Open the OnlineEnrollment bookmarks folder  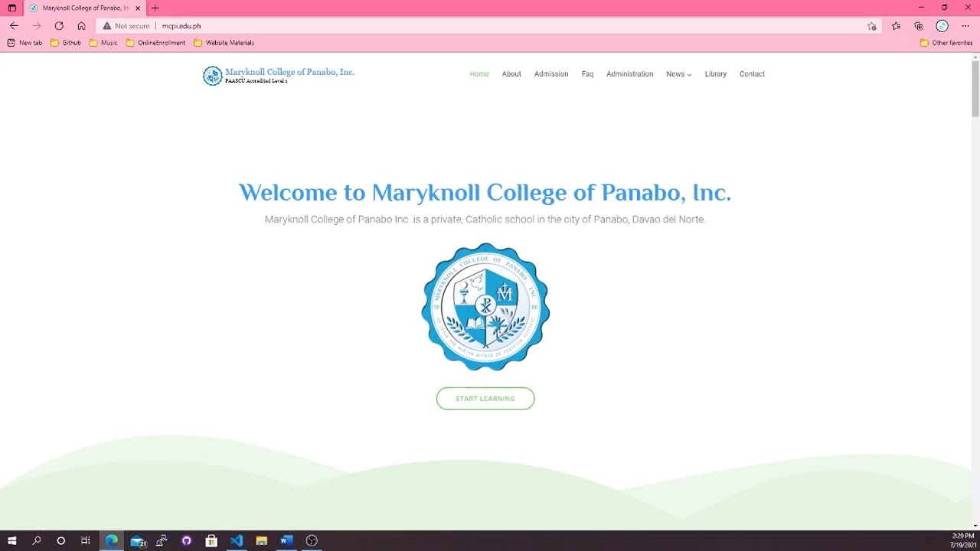(155, 43)
